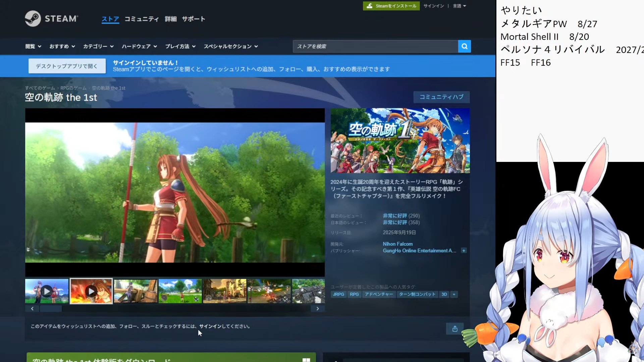Click the 非常に好評 (290) recent reviews link

(401, 216)
